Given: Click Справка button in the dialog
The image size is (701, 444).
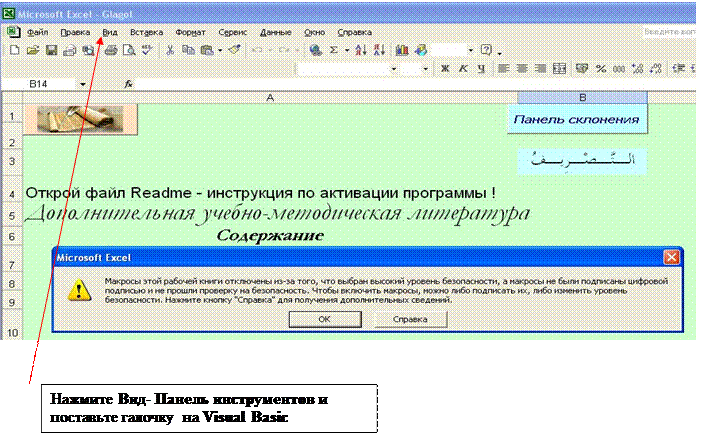Looking at the screenshot, I should (x=410, y=319).
